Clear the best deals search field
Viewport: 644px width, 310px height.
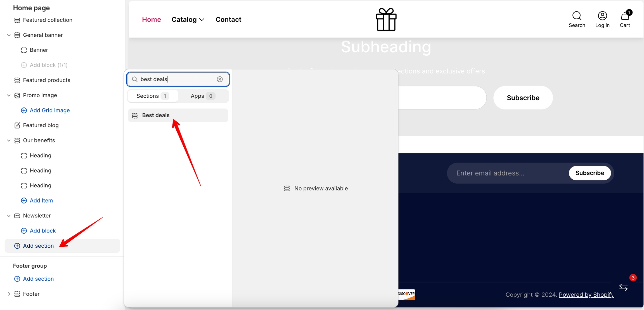click(220, 79)
